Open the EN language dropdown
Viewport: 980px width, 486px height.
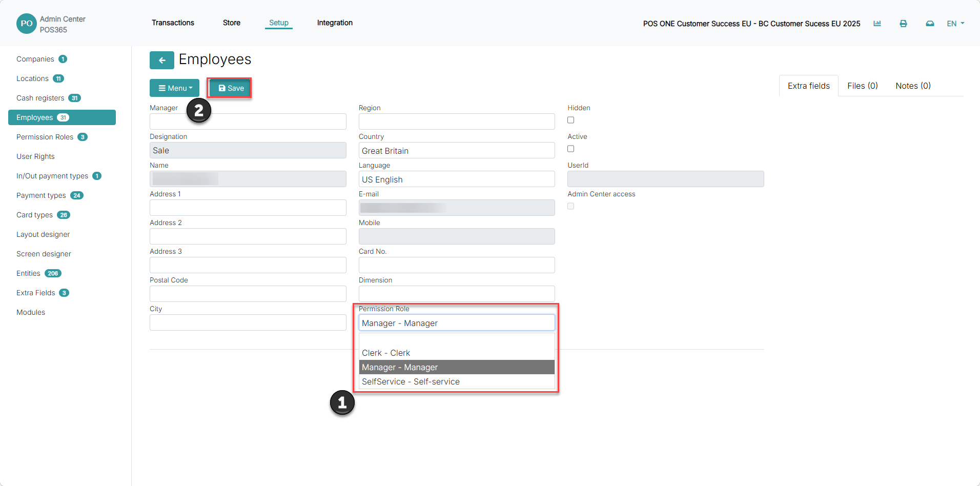[955, 24]
